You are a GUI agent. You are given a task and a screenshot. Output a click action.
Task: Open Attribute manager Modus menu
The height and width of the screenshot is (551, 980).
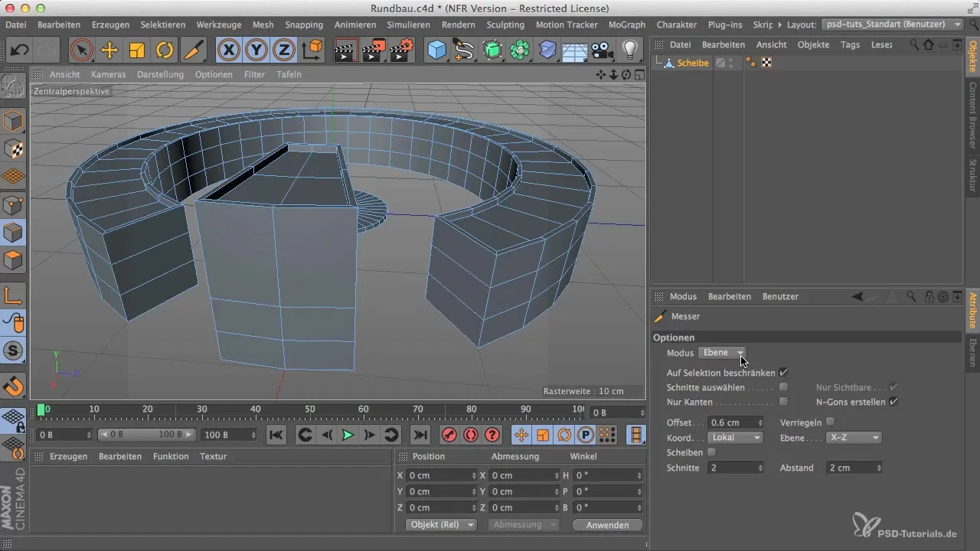point(683,296)
